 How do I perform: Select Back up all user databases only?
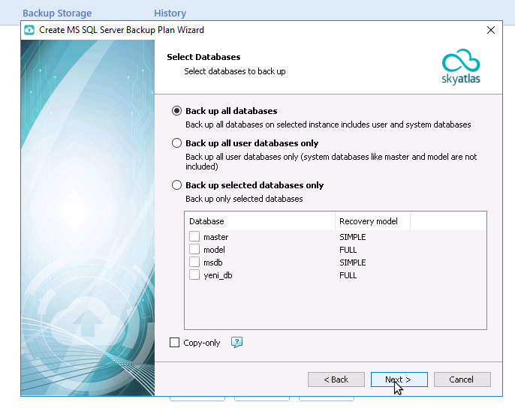pyautogui.click(x=176, y=143)
